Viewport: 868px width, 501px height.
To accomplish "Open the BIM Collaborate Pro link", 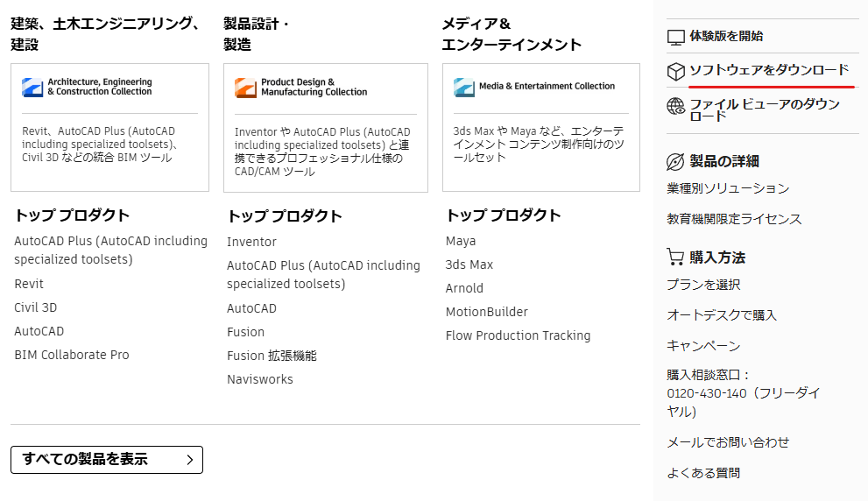I will tap(72, 355).
